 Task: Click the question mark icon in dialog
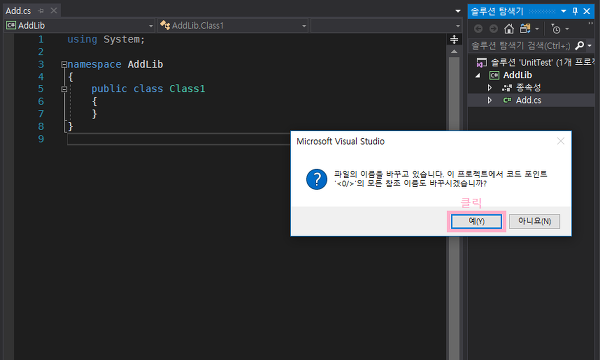coord(316,179)
